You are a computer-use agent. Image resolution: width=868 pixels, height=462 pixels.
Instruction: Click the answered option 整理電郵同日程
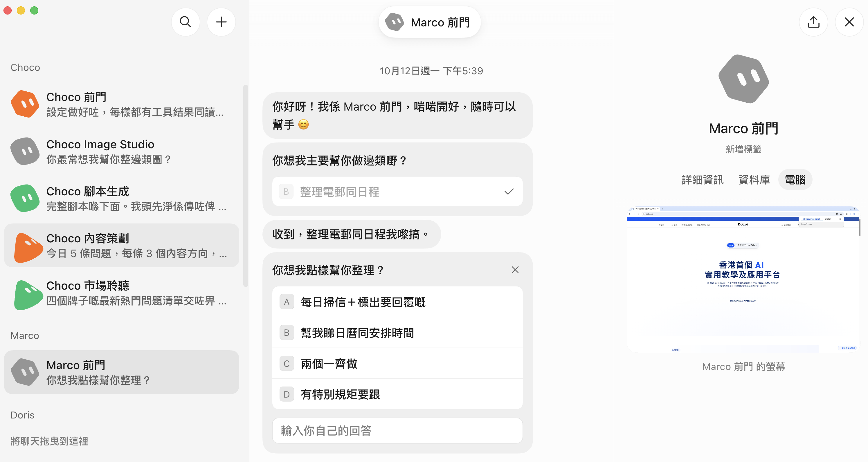(x=397, y=191)
